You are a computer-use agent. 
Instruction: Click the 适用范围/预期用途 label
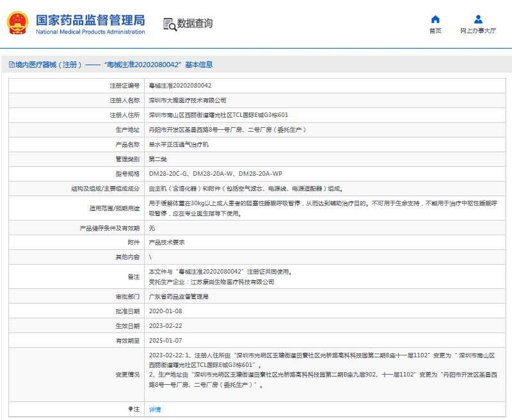coord(115,208)
